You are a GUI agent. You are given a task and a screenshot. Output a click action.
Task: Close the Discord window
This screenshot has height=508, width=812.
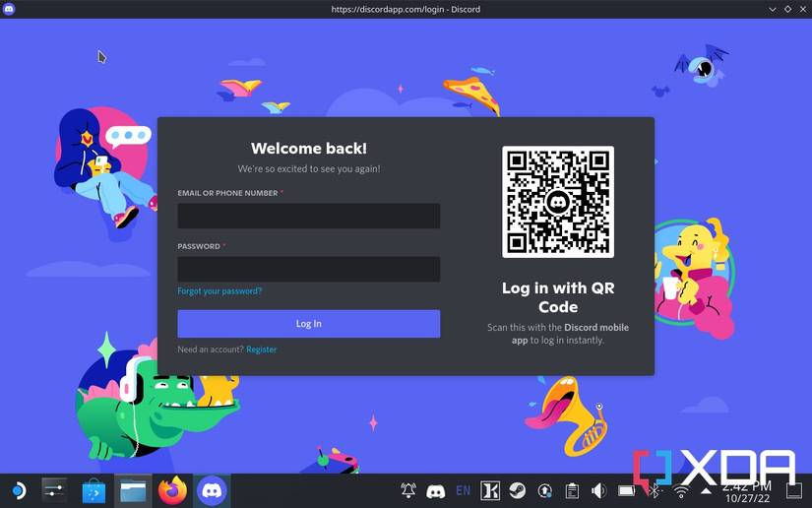803,9
